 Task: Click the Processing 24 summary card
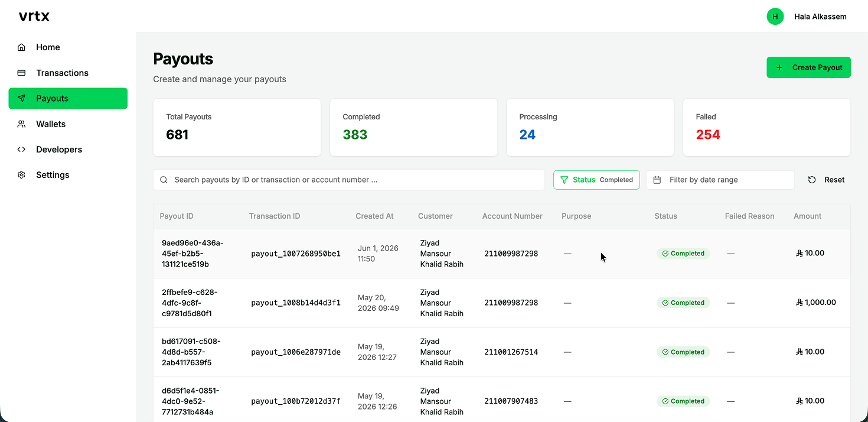(590, 127)
